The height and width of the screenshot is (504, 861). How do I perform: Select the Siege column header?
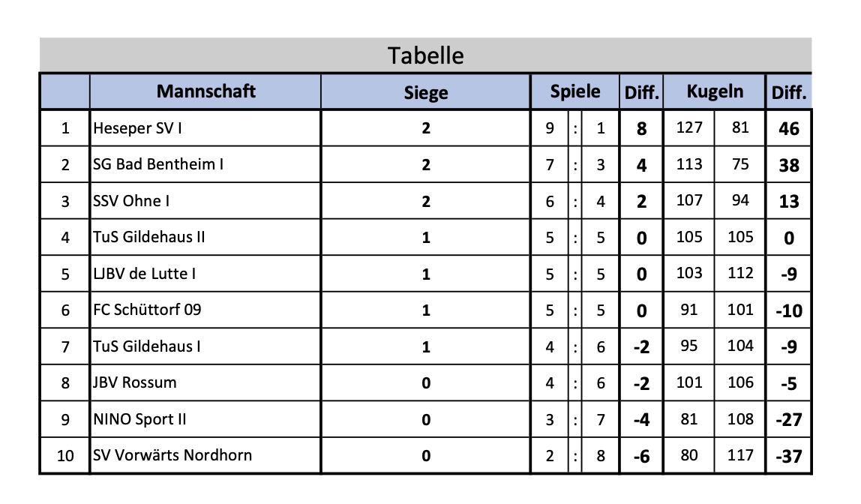tap(425, 92)
